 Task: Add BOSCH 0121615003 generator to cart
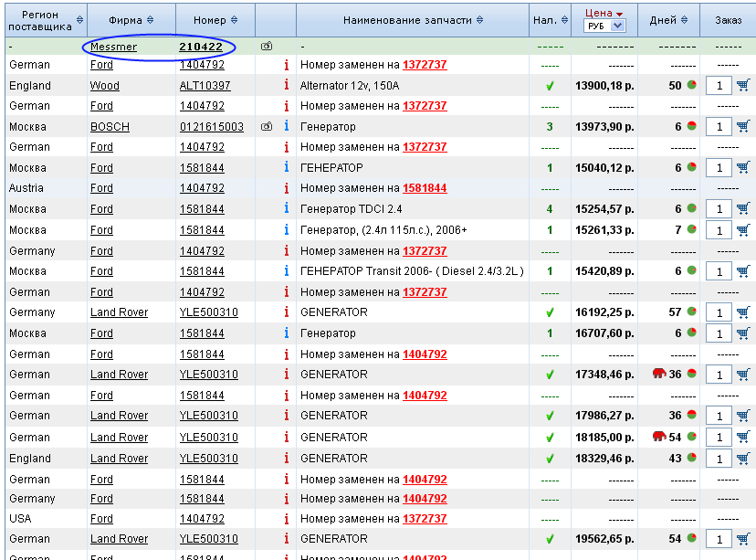click(743, 126)
